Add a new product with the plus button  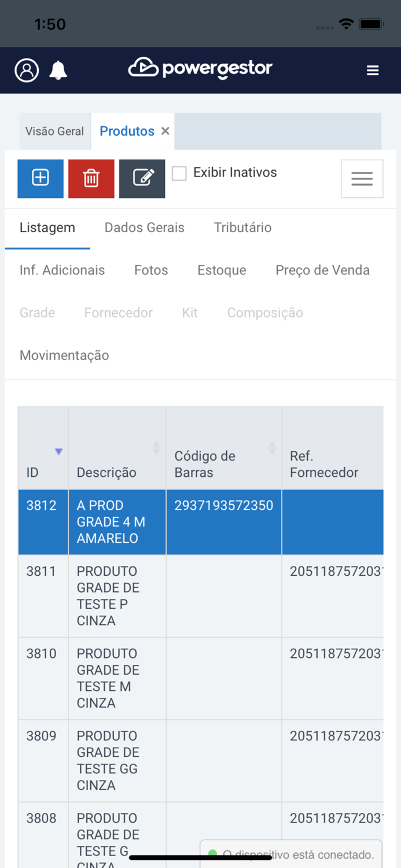[40, 178]
